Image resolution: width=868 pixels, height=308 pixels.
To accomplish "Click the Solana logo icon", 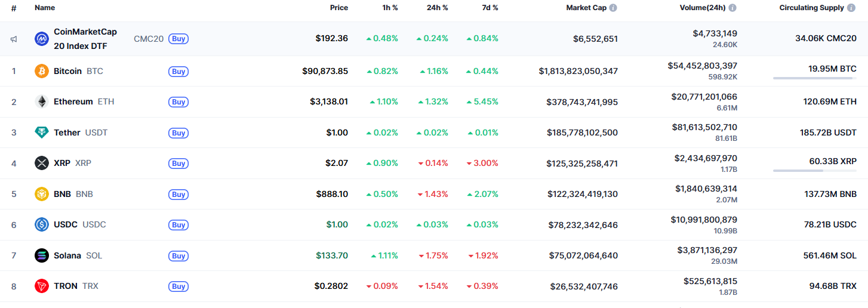I will [42, 255].
